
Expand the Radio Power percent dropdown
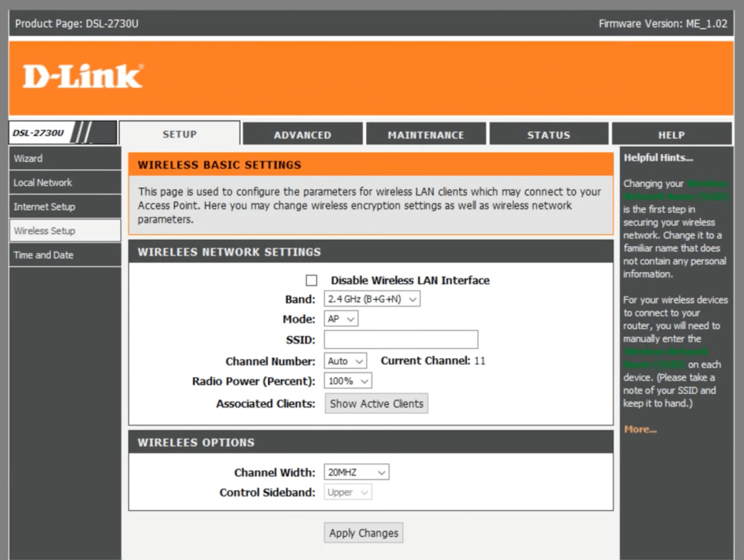click(348, 381)
